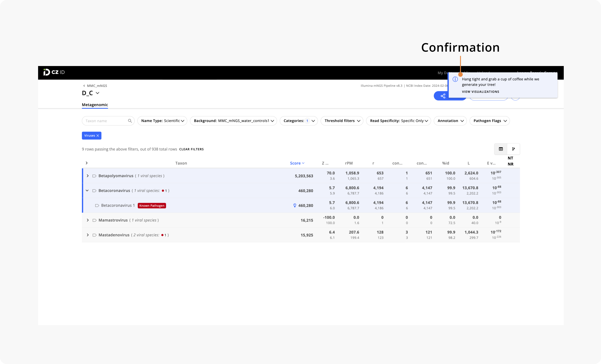Click Betapolyomavirus taxon name

(x=116, y=176)
